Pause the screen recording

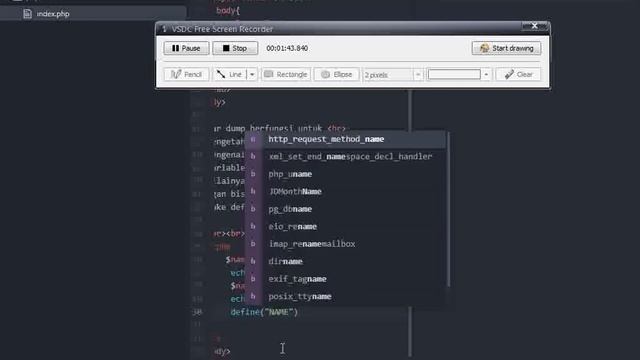(x=186, y=48)
